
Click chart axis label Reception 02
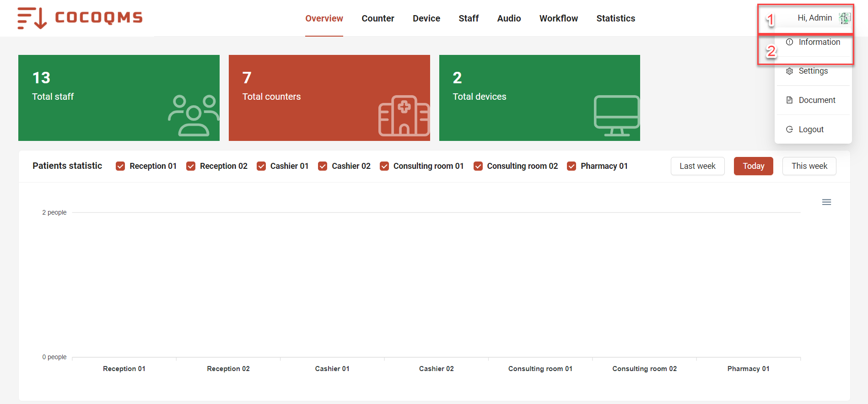[228, 369]
